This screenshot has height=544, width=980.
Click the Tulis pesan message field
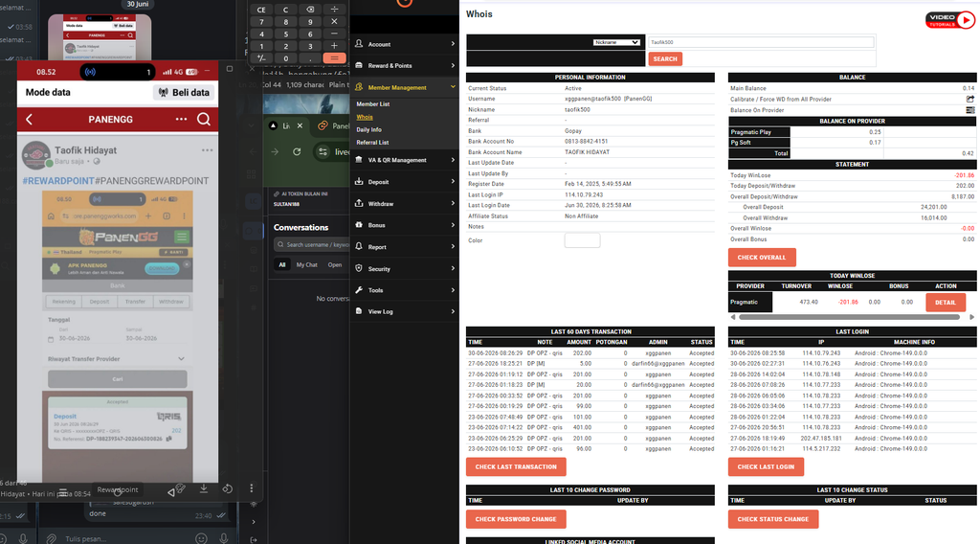pos(125,538)
